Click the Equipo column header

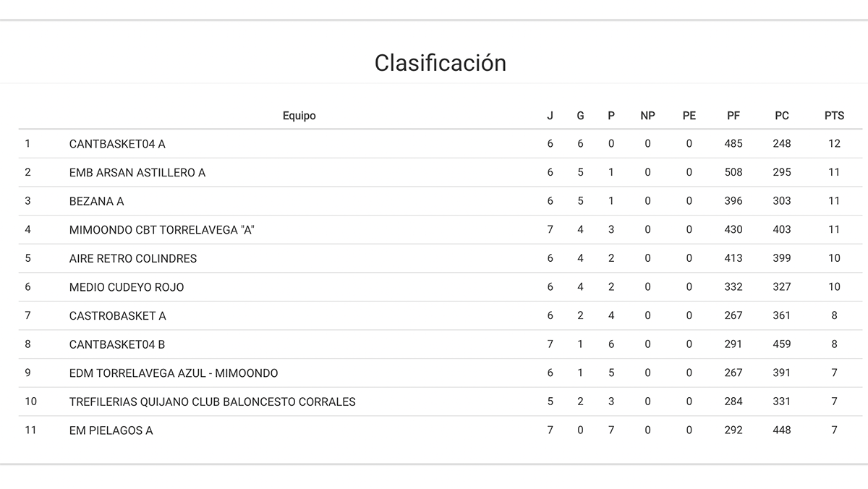click(299, 116)
